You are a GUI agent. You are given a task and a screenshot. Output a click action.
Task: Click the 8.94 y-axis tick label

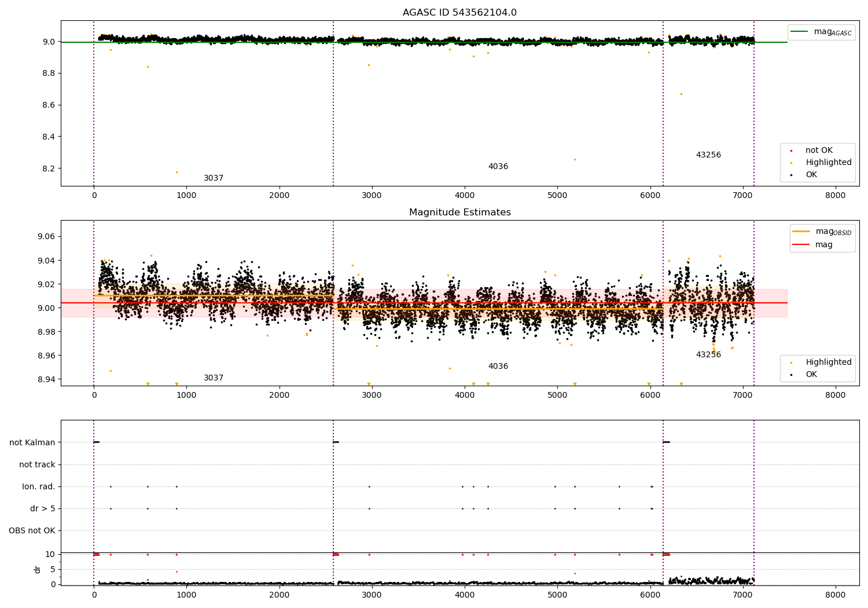pyautogui.click(x=46, y=379)
